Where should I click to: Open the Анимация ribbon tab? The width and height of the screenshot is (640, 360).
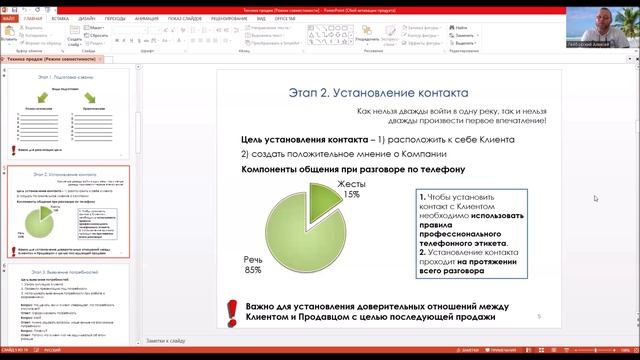(x=146, y=18)
